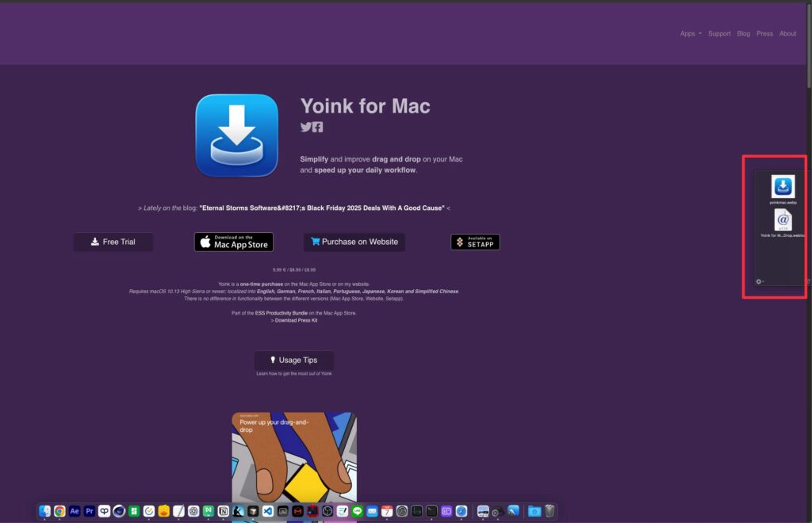Expand the Apps dropdown menu
The width and height of the screenshot is (812, 523).
click(x=690, y=33)
